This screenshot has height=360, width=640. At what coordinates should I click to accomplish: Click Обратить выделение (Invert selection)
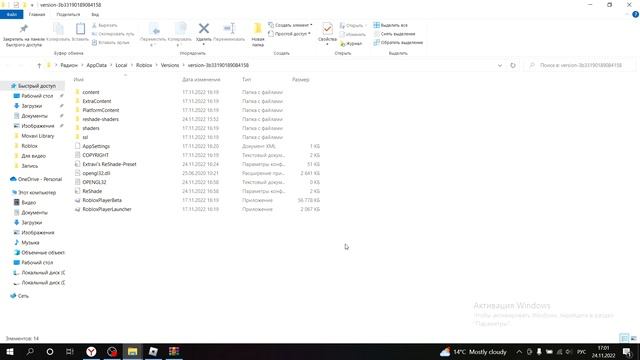[x=398, y=42]
